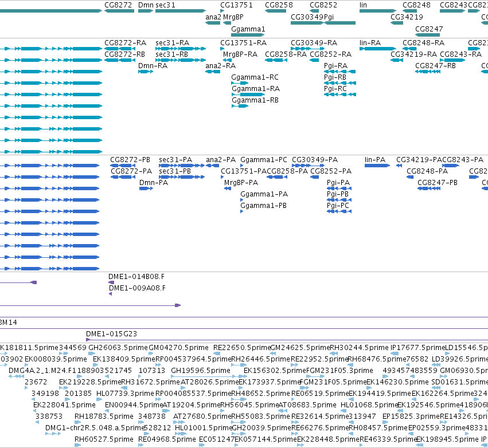The width and height of the screenshot is (488, 448).
Task: Click the CG8248-PA protein label
Action: click(427, 171)
